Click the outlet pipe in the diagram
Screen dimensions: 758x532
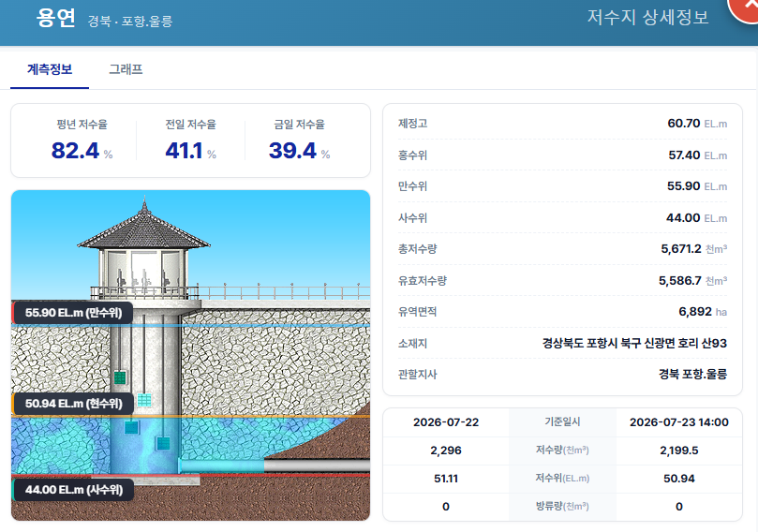(x=275, y=466)
